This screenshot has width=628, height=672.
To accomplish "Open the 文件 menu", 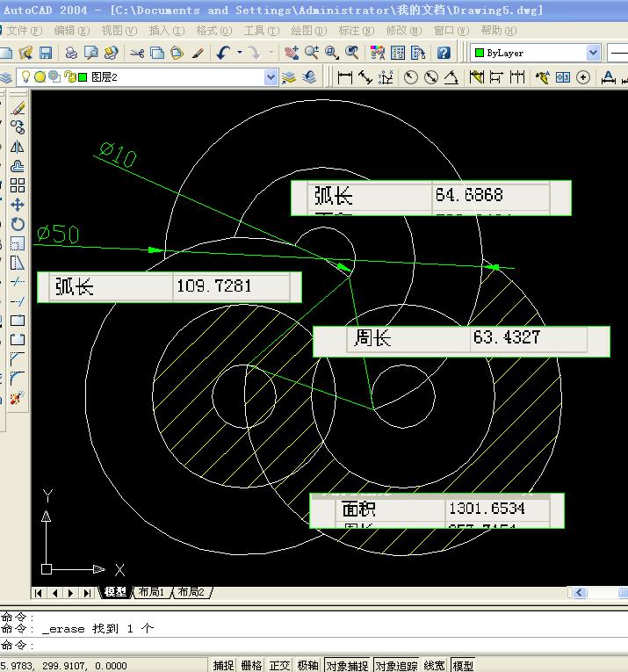I will pyautogui.click(x=24, y=31).
